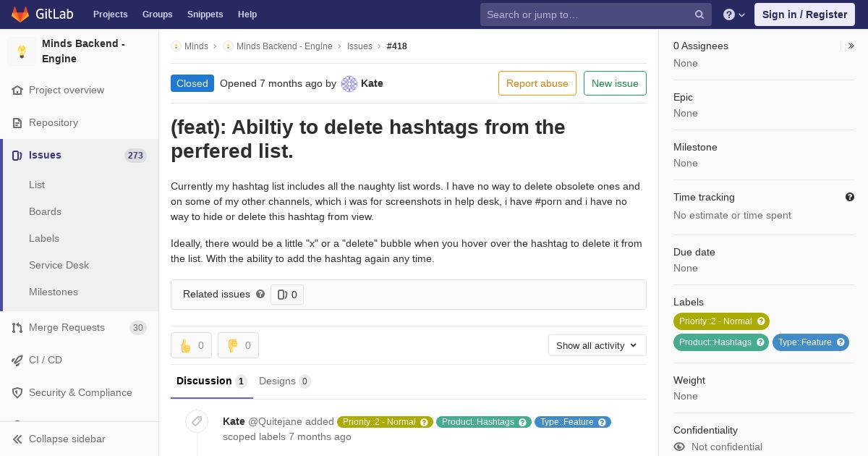Open the Help question-mark menu

[x=734, y=14]
